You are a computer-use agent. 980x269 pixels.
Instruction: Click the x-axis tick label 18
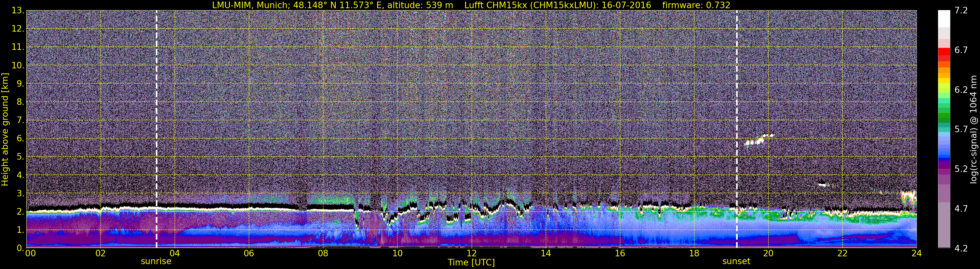coord(694,253)
